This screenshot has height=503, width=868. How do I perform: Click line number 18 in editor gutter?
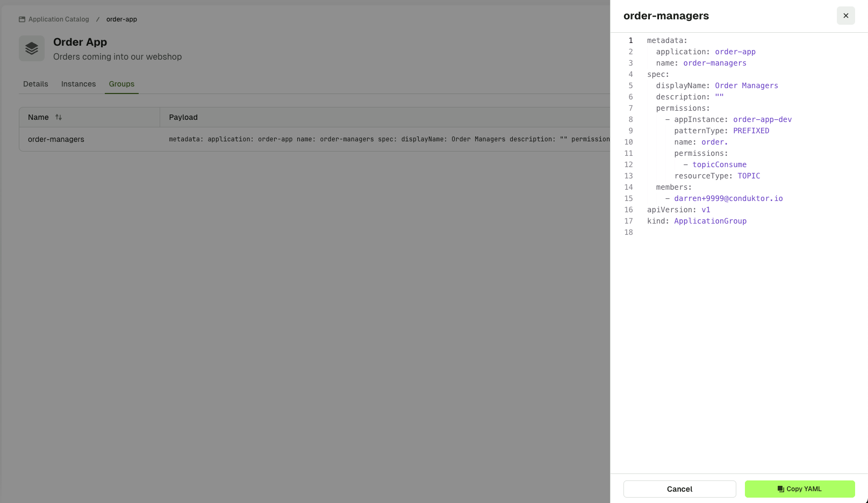[x=628, y=232]
